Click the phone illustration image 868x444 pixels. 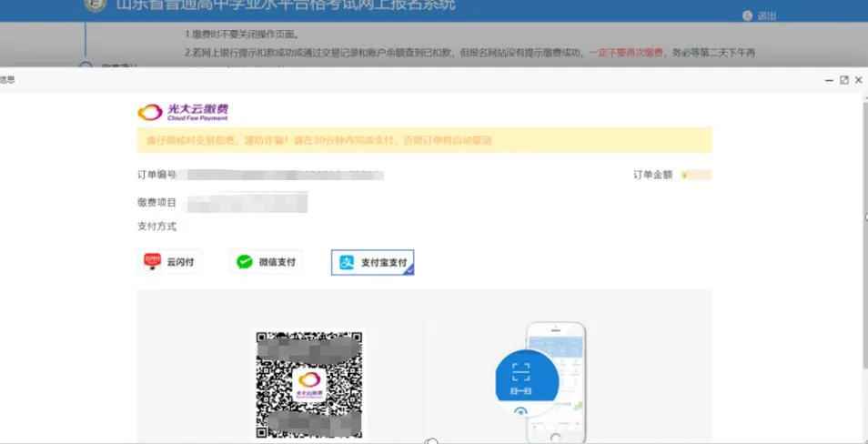556,383
